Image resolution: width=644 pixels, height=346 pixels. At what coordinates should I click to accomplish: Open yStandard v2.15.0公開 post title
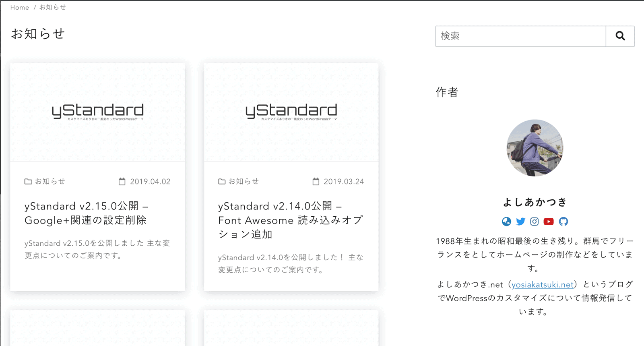coord(87,213)
